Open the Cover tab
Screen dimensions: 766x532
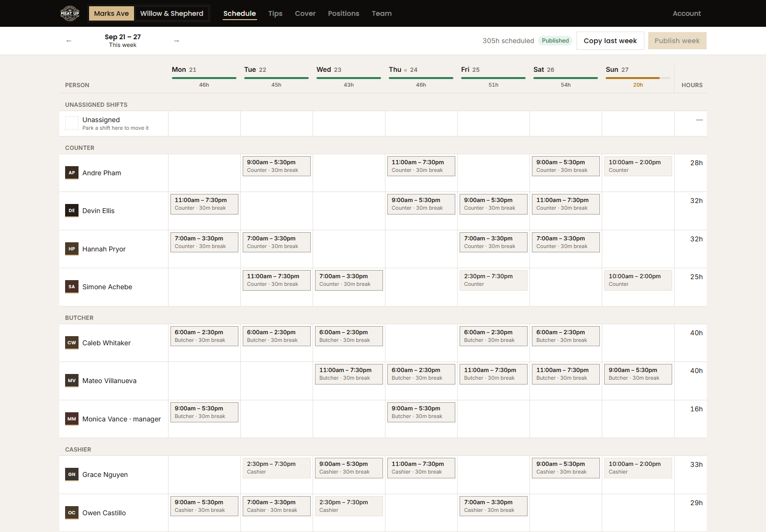click(x=305, y=13)
